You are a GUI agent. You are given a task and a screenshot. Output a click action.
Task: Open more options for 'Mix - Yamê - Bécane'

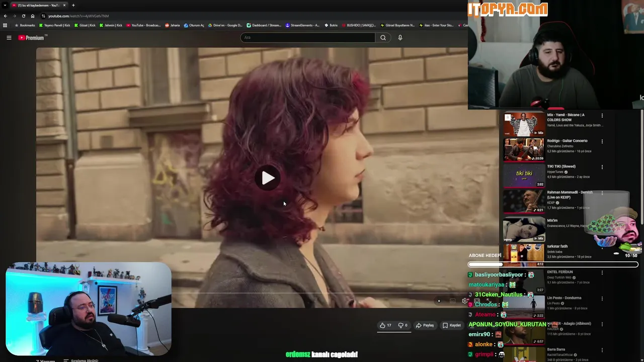[602, 116]
